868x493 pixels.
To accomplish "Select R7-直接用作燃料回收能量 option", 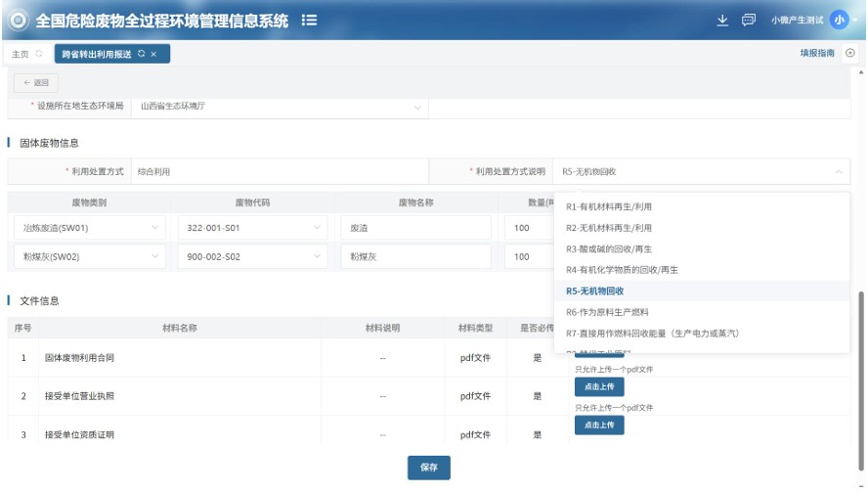I will pyautogui.click(x=702, y=333).
